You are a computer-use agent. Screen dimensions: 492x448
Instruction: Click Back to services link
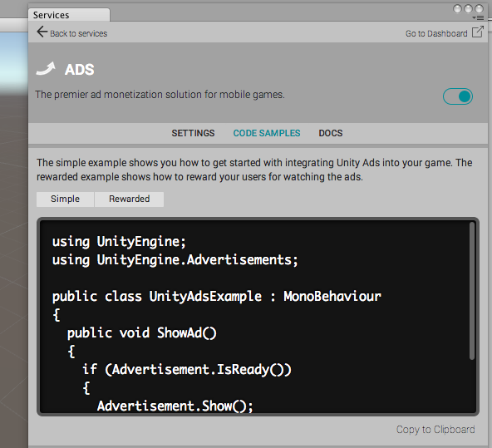coord(78,33)
